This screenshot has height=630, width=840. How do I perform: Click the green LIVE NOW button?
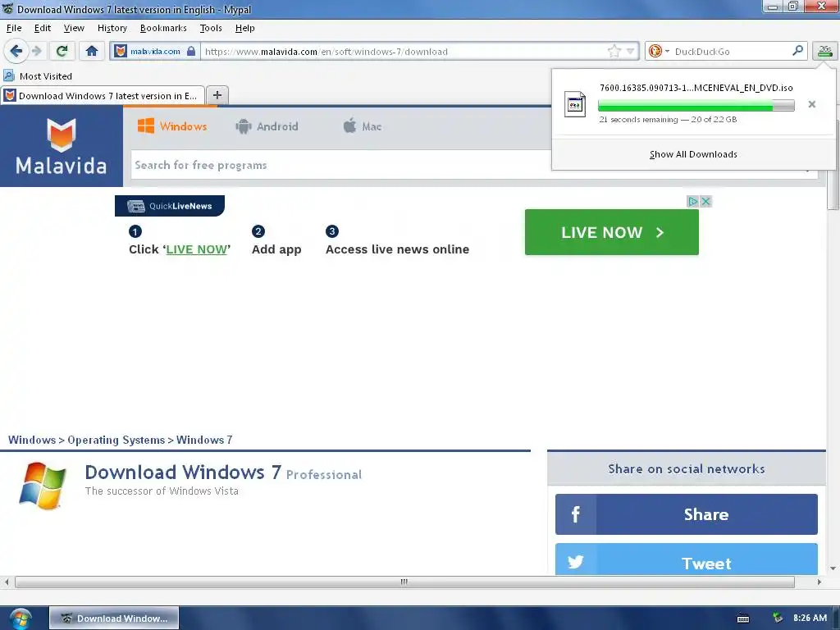pyautogui.click(x=611, y=232)
